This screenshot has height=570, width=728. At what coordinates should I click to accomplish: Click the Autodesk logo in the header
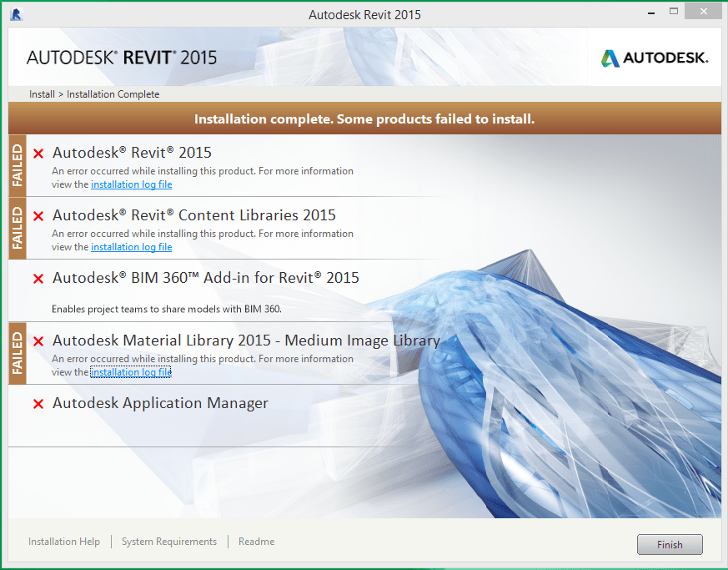(655, 58)
